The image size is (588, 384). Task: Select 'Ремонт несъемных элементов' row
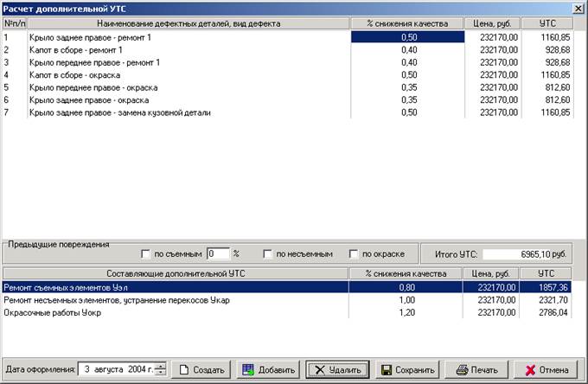175,300
